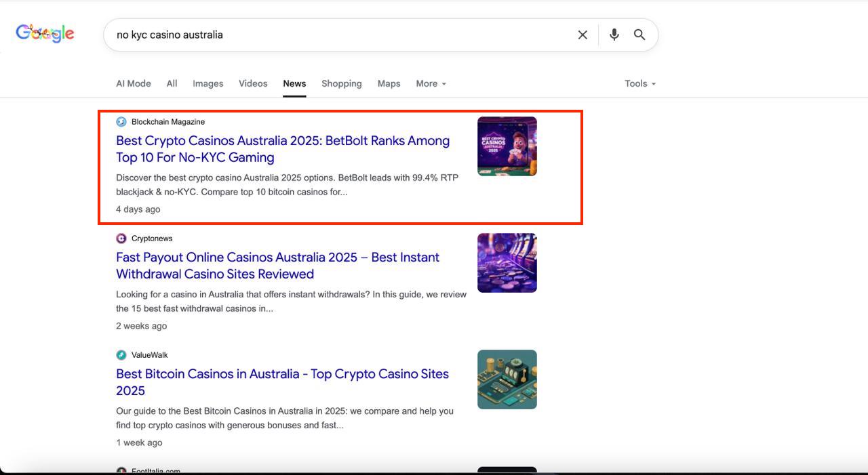This screenshot has height=475, width=868.
Task: Click the '1 week ago' timestamp
Action: pyautogui.click(x=139, y=442)
